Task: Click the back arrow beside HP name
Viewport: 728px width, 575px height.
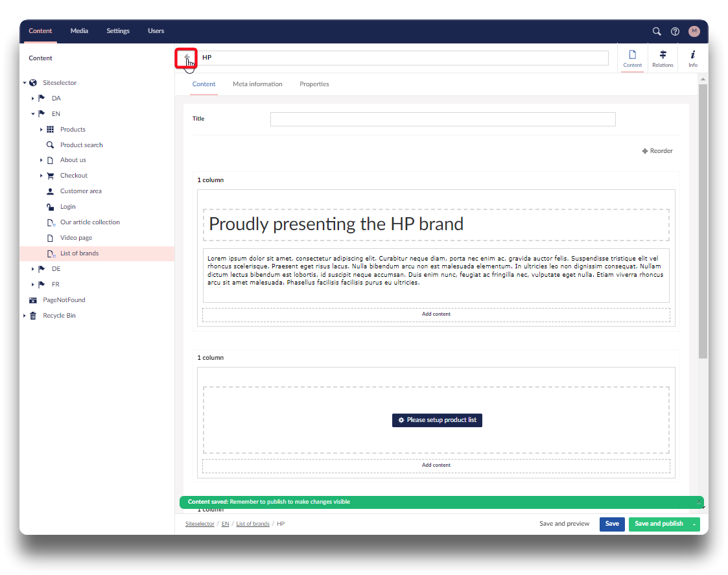Action: point(186,58)
